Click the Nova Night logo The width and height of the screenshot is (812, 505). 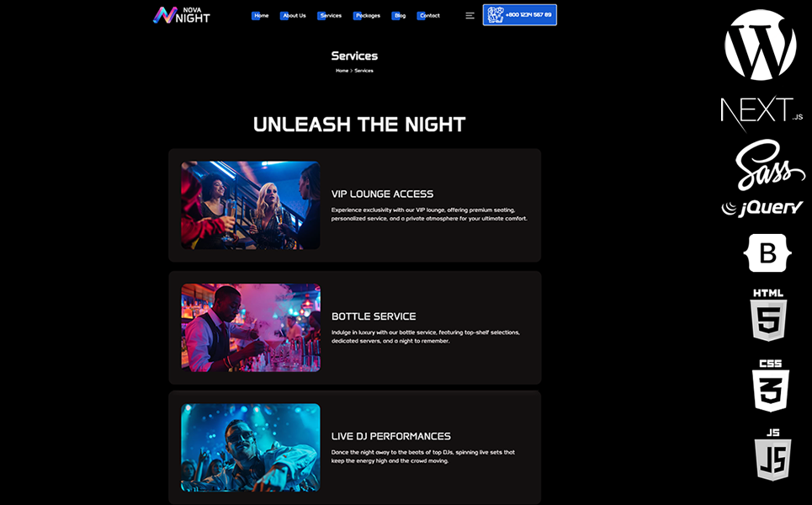[x=182, y=15]
